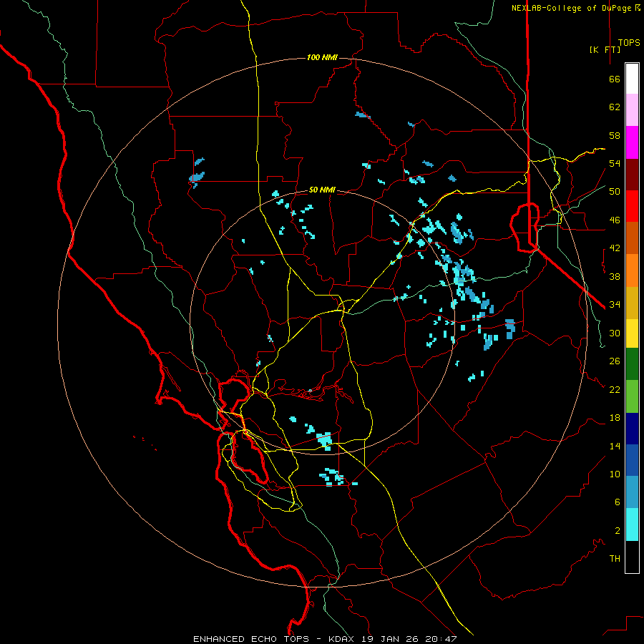Click the gold 38 kft legend color
This screenshot has width=644, height=644.
(x=632, y=303)
